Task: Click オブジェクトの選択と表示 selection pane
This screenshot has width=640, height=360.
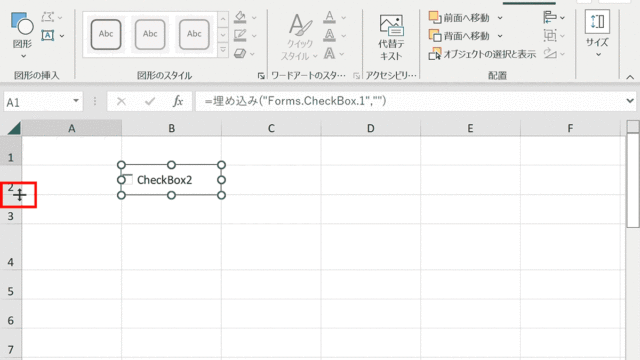Action: pos(482,54)
